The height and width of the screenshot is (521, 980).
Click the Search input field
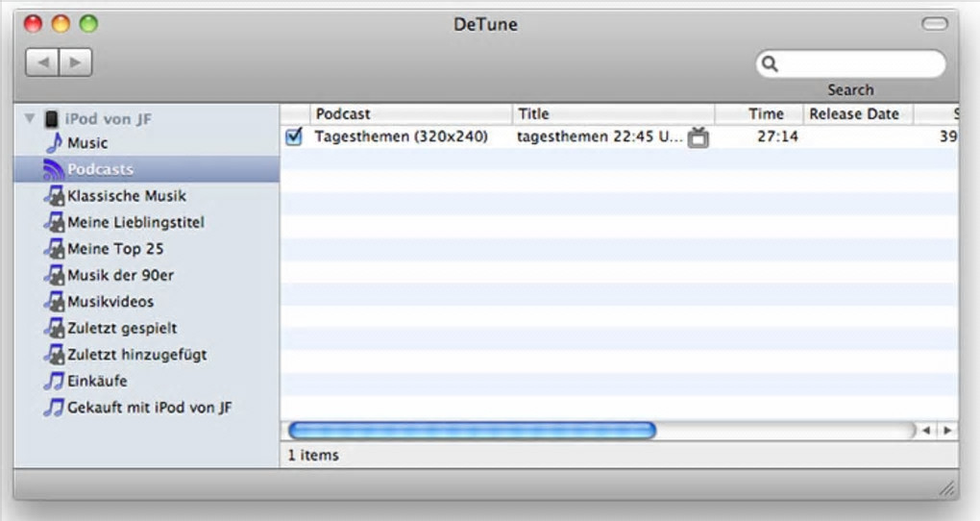850,63
